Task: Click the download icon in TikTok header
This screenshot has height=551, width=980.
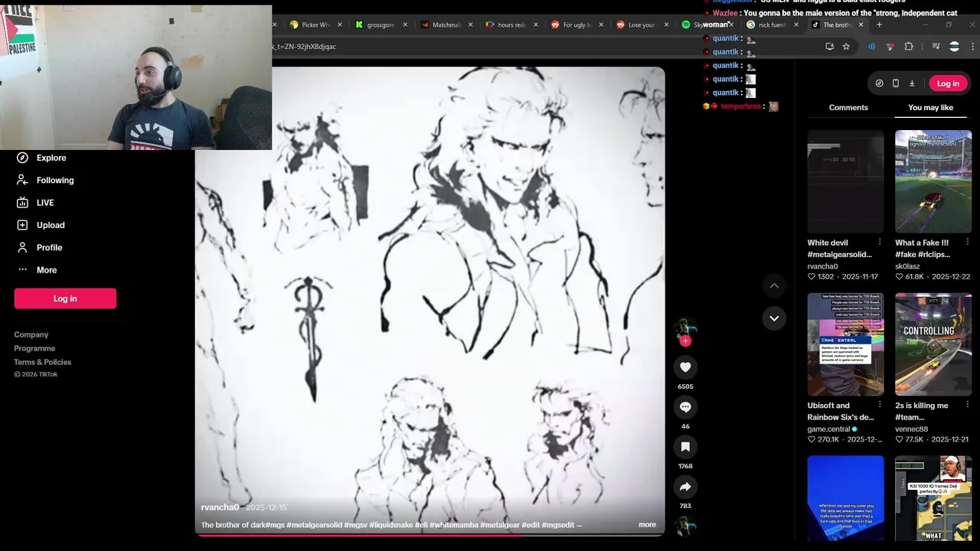Action: (x=912, y=83)
